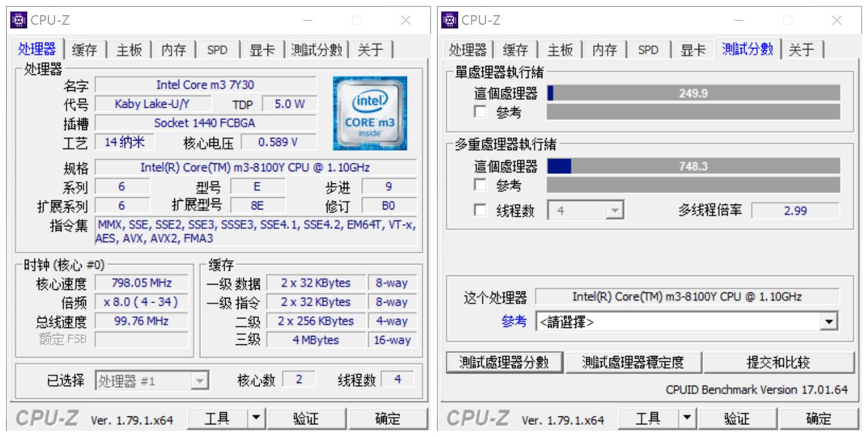Click the 验证 validate button in left window

307,418
